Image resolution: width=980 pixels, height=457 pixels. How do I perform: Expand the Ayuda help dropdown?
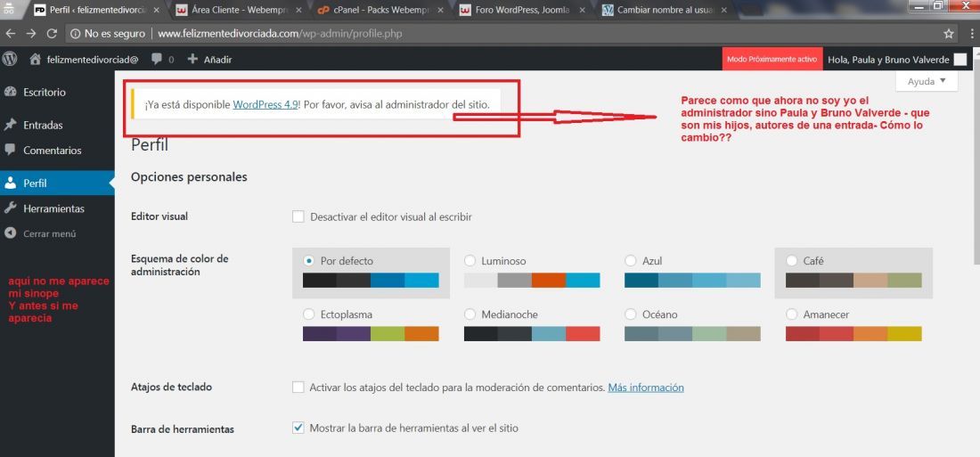click(x=927, y=81)
